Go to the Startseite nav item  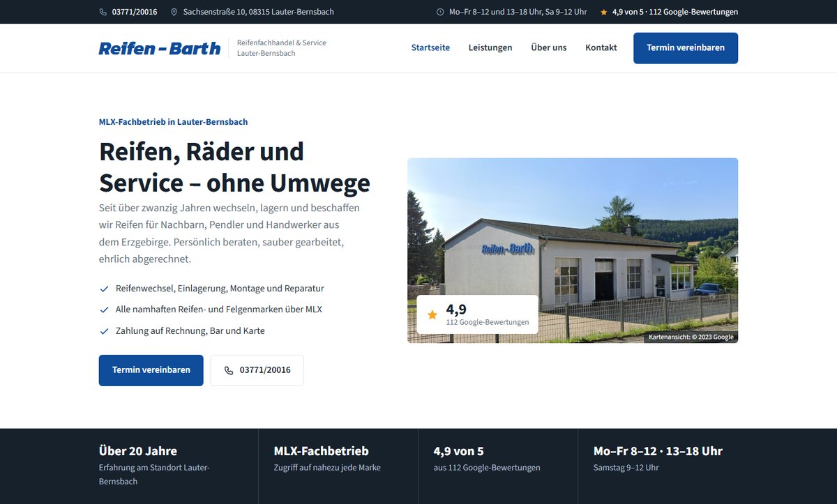click(x=430, y=48)
